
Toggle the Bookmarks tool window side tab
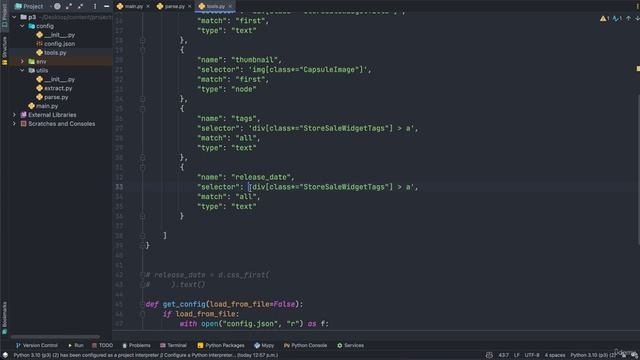(4, 318)
